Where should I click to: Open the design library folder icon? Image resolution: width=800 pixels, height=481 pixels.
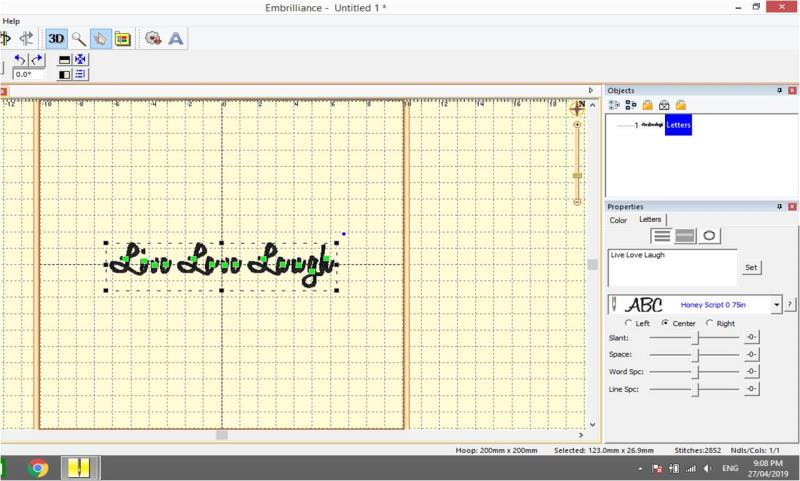[122, 39]
